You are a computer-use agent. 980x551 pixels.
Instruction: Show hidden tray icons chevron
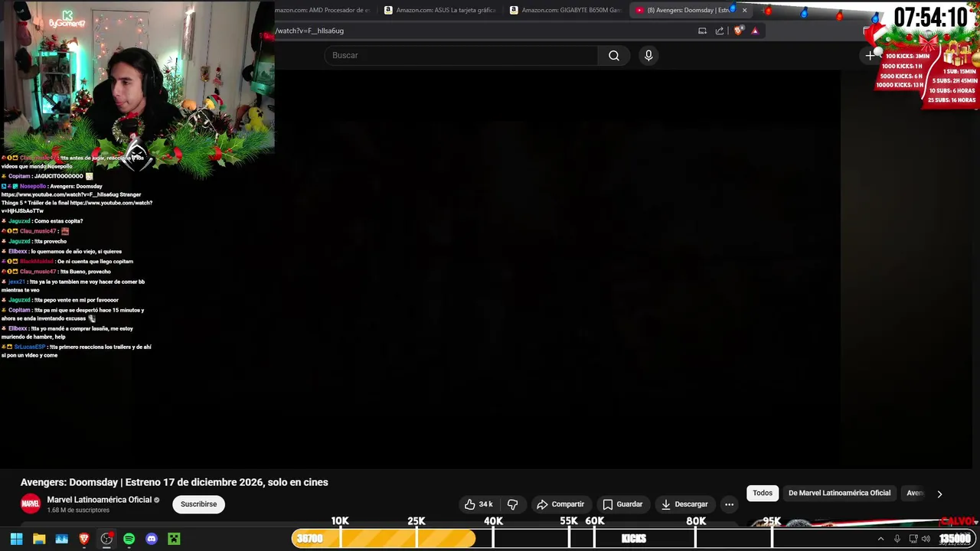click(880, 539)
